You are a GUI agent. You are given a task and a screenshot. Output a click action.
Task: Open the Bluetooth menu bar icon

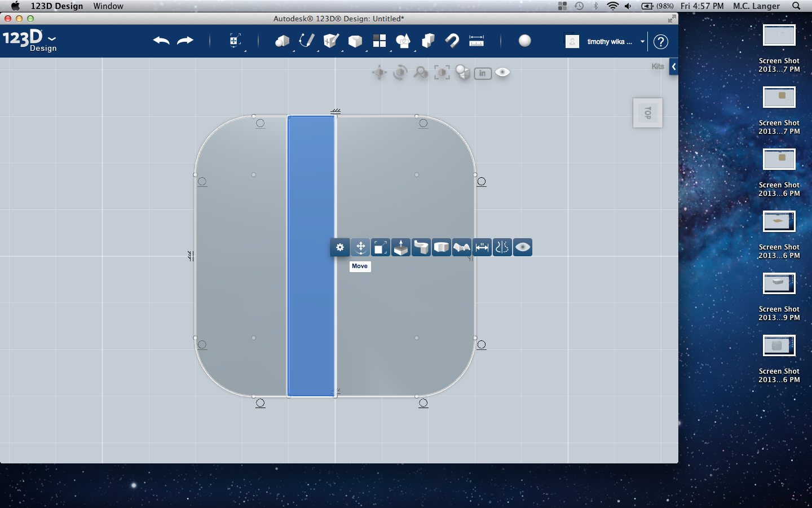(x=596, y=6)
